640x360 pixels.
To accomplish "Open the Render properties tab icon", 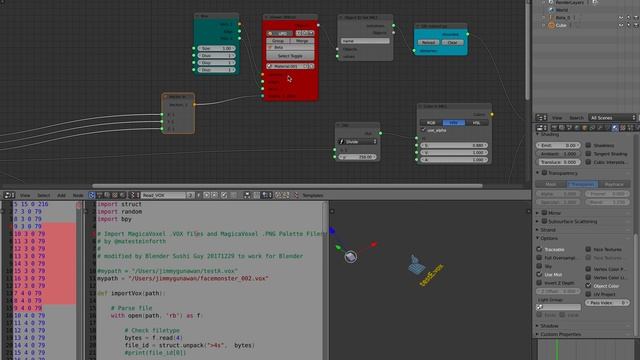I will [x=553, y=128].
